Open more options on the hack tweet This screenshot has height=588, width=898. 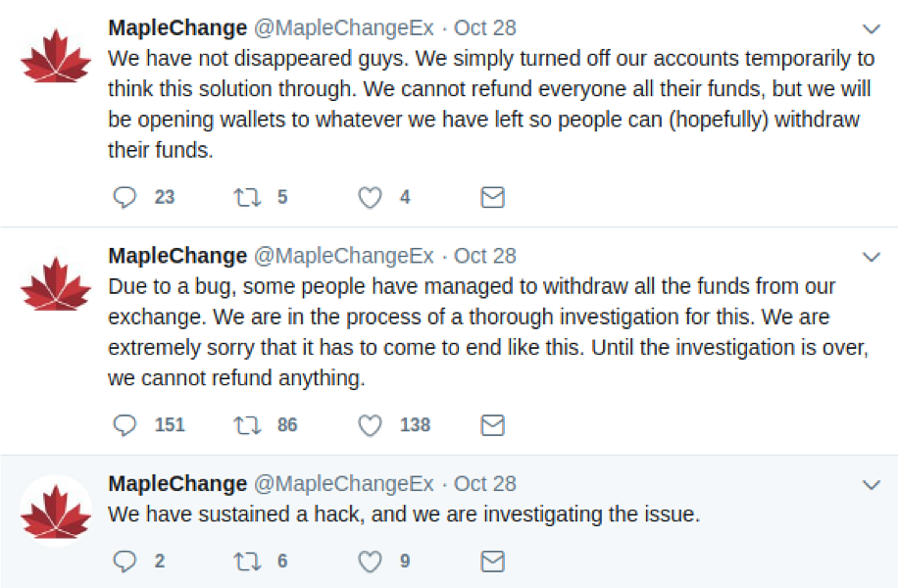[872, 485]
